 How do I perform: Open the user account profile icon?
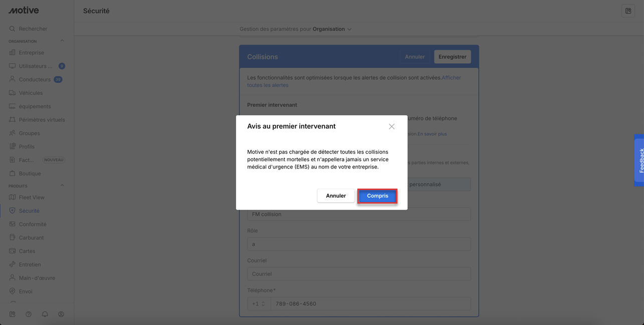point(61,314)
